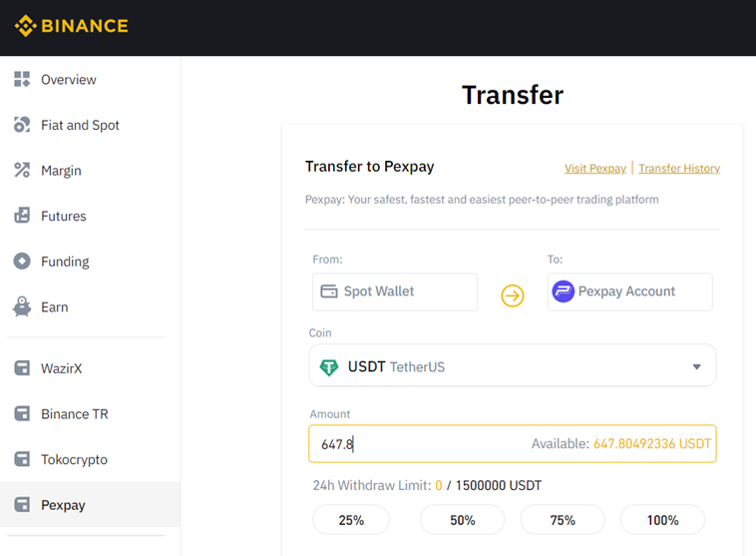View Transfer History link

point(679,169)
